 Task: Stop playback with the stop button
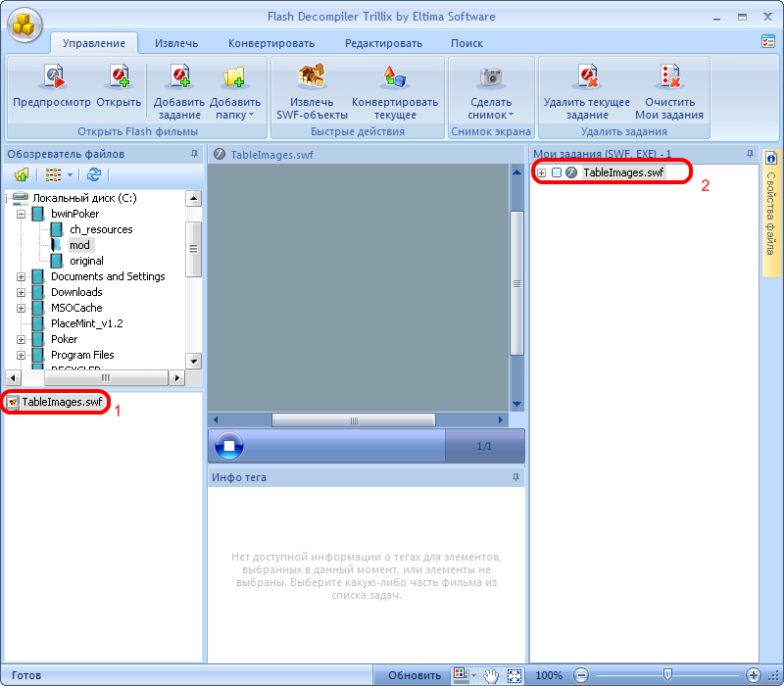(229, 446)
